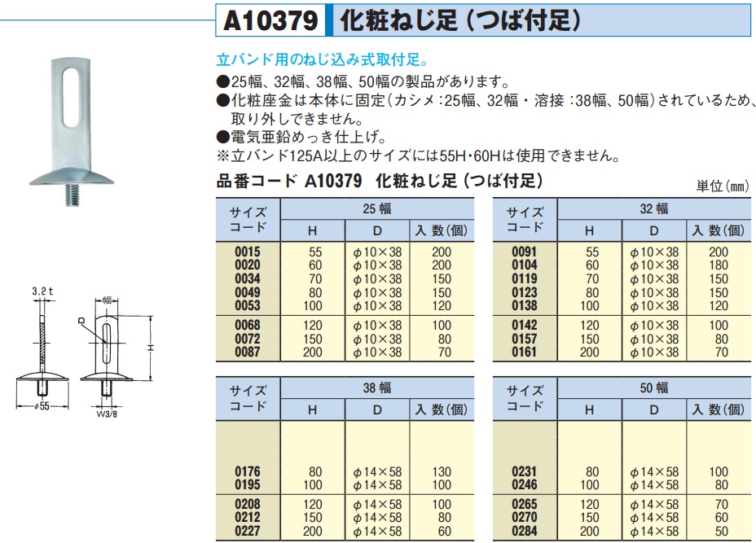Click size code 0176 in 38幅 table
Image resolution: width=756 pixels, height=543 pixels.
247,471
